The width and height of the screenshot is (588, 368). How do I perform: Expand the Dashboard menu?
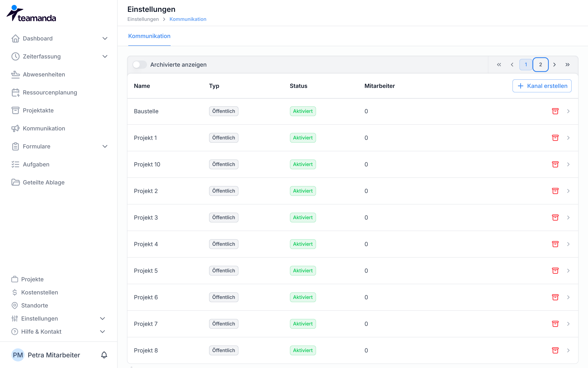pyautogui.click(x=105, y=38)
